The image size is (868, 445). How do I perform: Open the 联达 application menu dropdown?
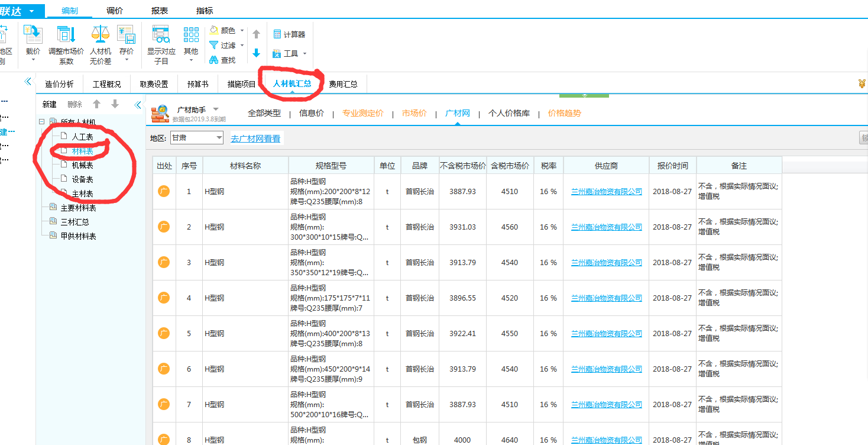(31, 11)
